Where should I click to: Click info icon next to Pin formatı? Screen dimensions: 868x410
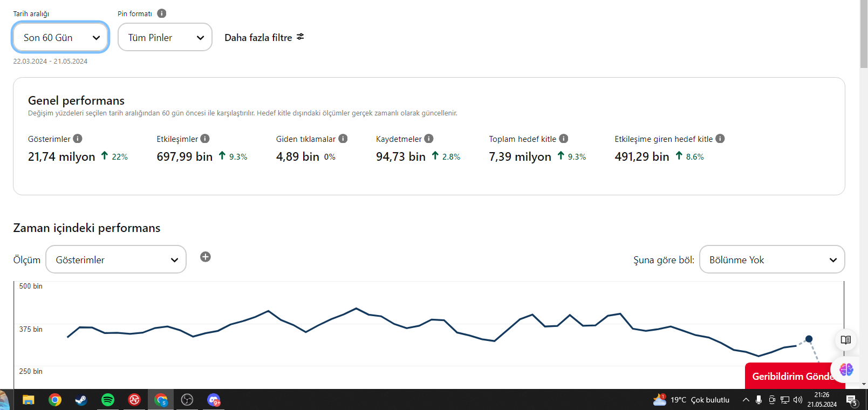[162, 13]
